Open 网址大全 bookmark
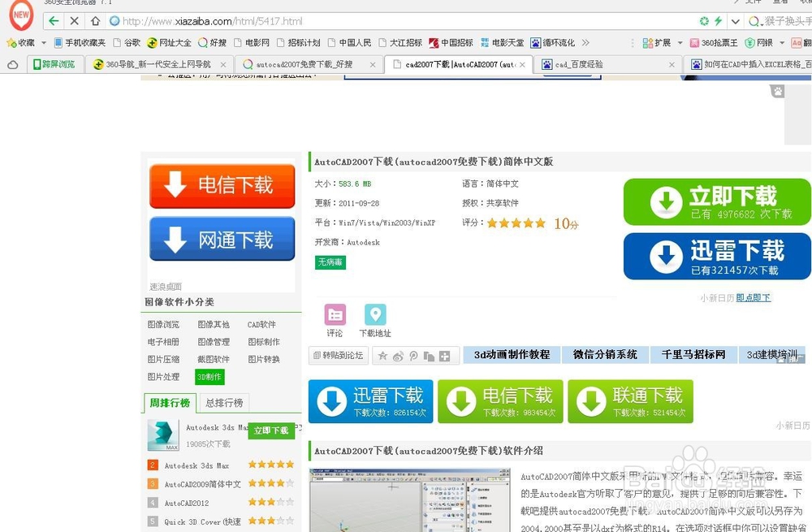 tap(170, 42)
